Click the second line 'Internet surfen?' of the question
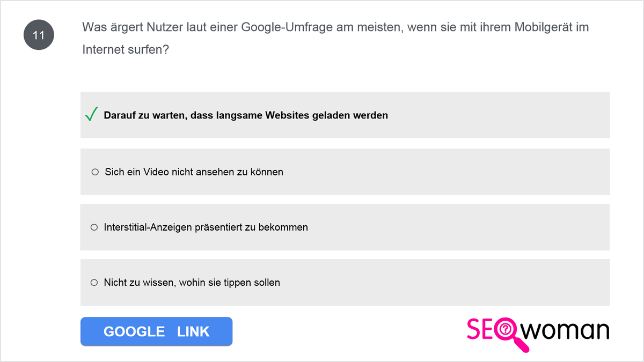The image size is (644, 362). click(126, 49)
